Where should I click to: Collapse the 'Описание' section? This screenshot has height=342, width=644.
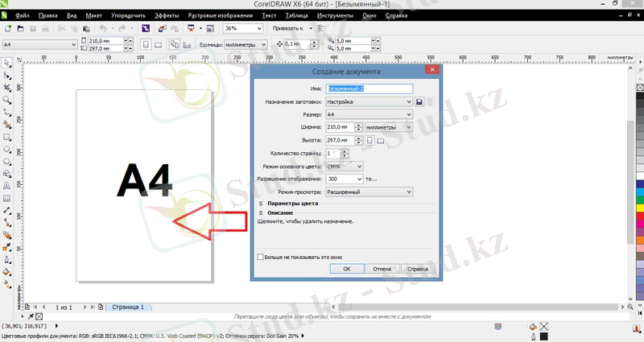click(262, 212)
